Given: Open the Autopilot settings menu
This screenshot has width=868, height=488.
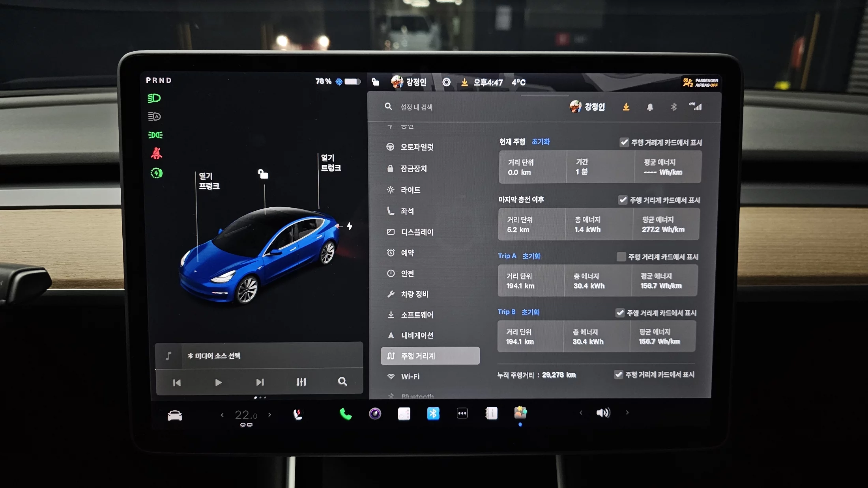Looking at the screenshot, I should (x=417, y=147).
